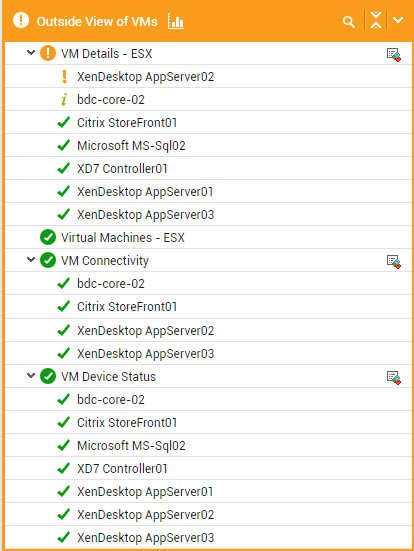Click the bar chart icon beside Outside View title

(176, 21)
